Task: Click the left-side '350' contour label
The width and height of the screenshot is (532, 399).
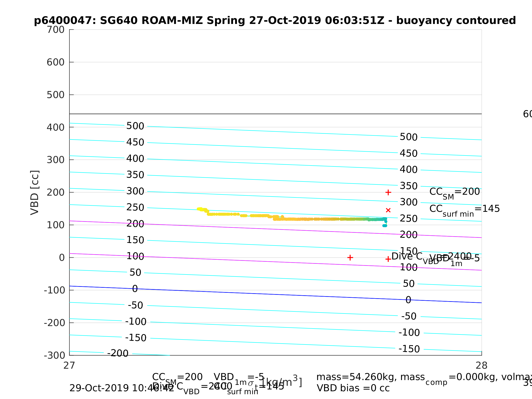Action: point(135,175)
